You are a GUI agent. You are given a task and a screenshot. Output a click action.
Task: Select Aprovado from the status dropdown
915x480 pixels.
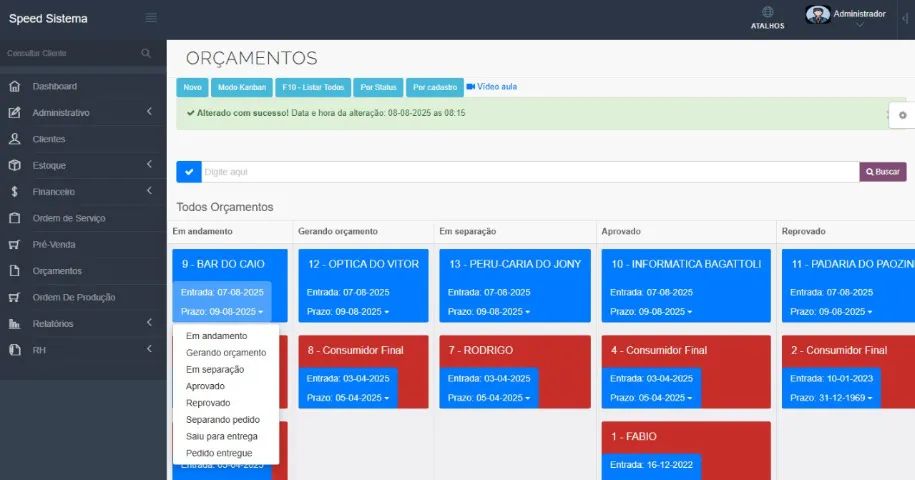click(205, 386)
